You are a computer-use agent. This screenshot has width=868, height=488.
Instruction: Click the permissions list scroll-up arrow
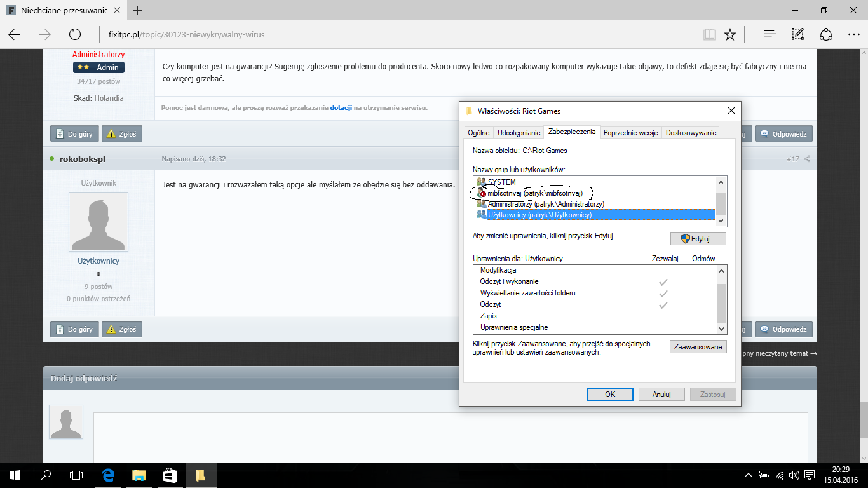point(721,271)
